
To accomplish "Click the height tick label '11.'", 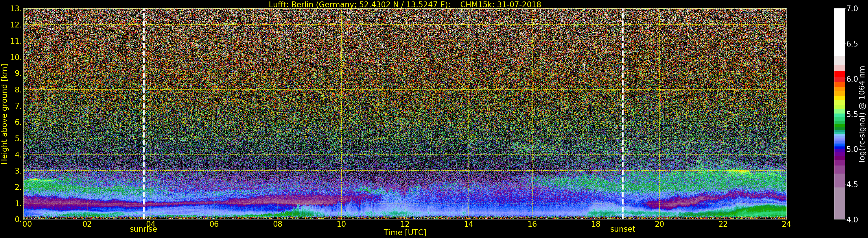I will coord(16,41).
